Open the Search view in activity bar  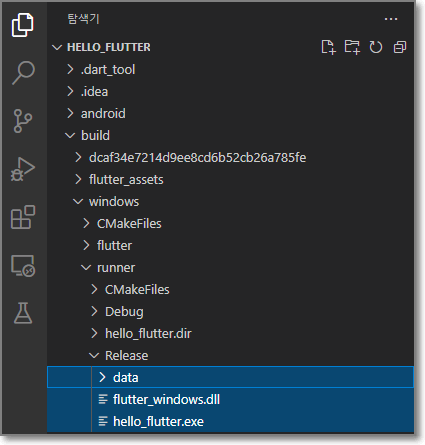pyautogui.click(x=23, y=73)
